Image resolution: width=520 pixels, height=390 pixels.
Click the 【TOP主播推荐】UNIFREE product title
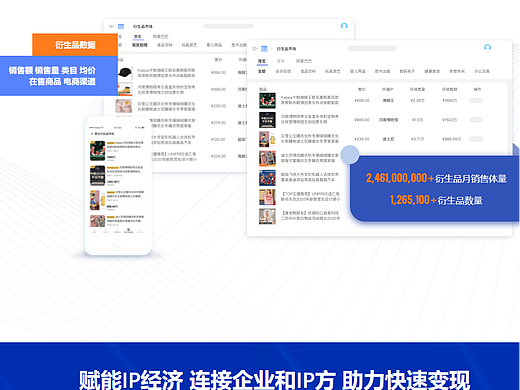pos(311,196)
